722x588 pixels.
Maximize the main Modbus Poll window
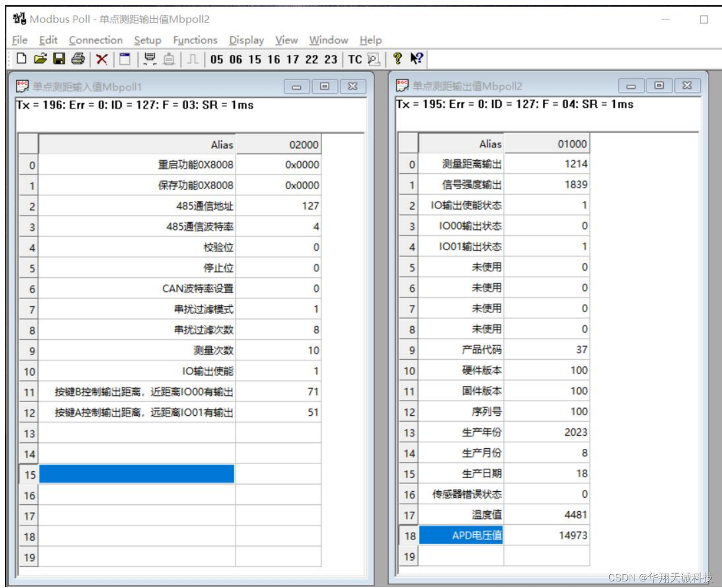pyautogui.click(x=704, y=19)
